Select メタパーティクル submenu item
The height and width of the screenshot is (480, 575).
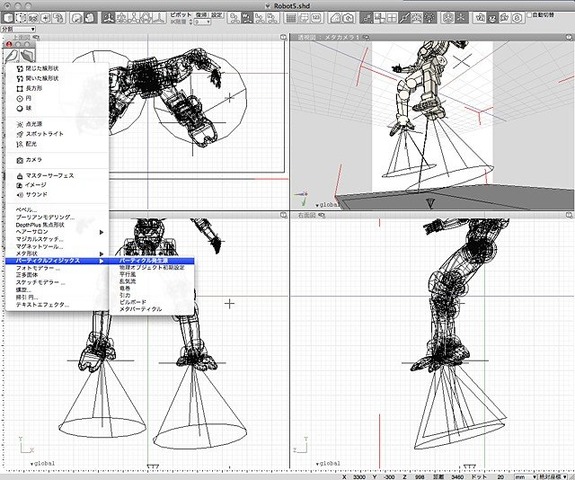coord(152,309)
